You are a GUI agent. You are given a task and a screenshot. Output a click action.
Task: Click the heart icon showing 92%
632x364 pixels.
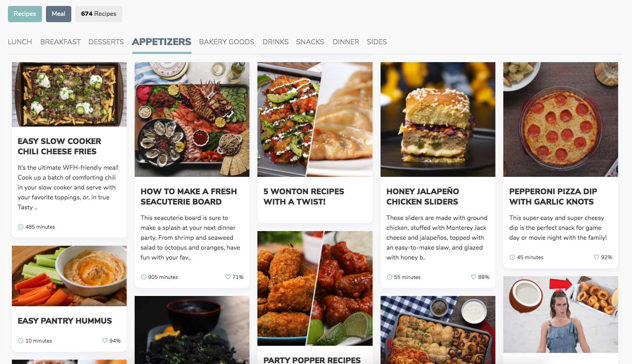click(x=596, y=257)
